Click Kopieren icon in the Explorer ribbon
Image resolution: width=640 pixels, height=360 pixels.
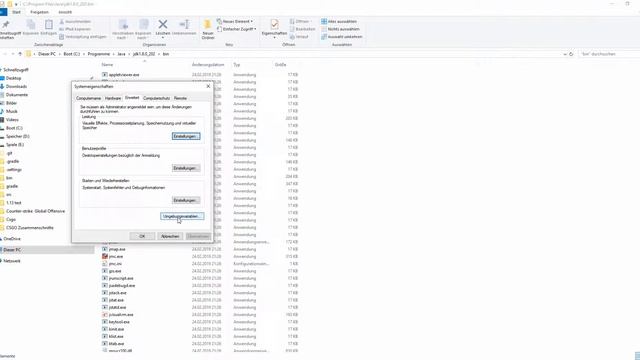click(31, 25)
